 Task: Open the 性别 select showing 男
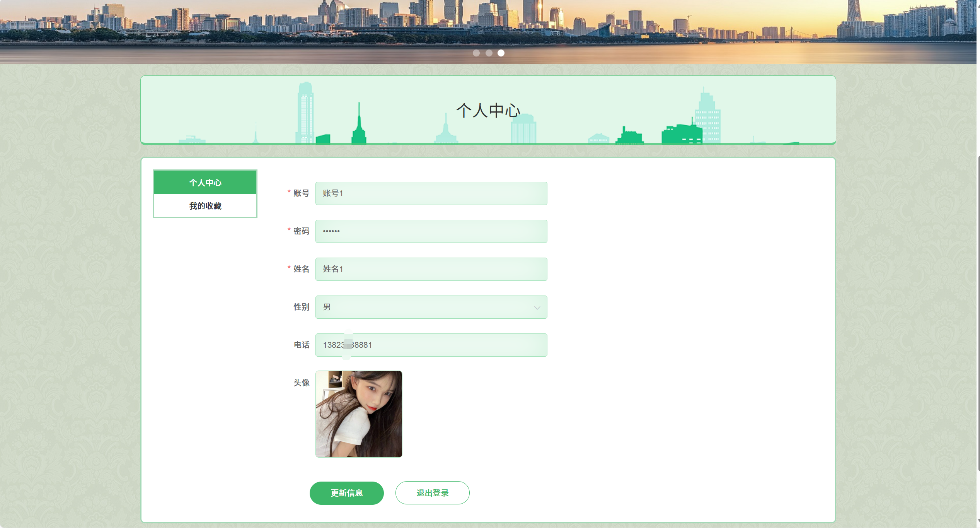coord(425,307)
